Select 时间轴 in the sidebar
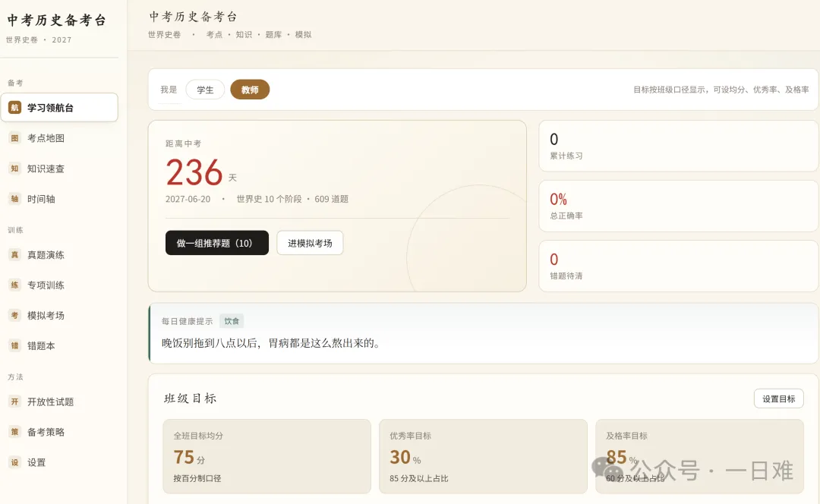The width and height of the screenshot is (820, 504). tap(59, 199)
